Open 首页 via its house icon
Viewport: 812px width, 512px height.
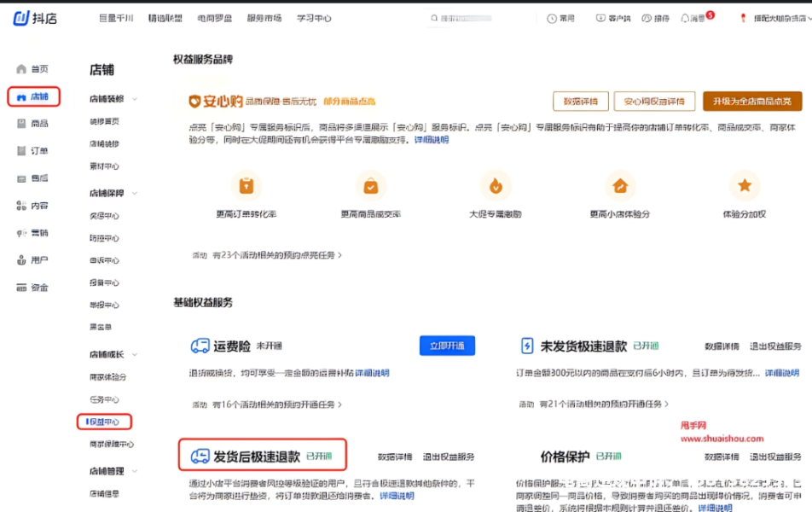(22, 69)
